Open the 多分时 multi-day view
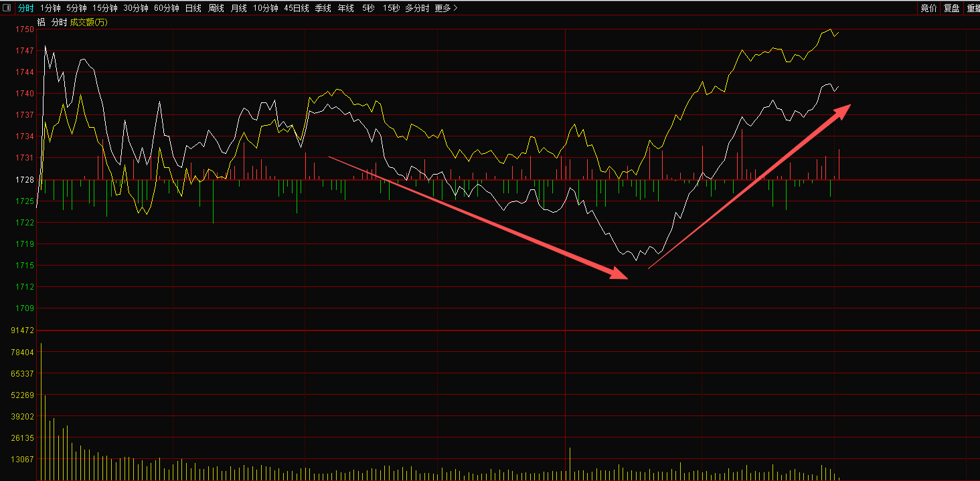Image resolution: width=980 pixels, height=481 pixels. [x=418, y=8]
